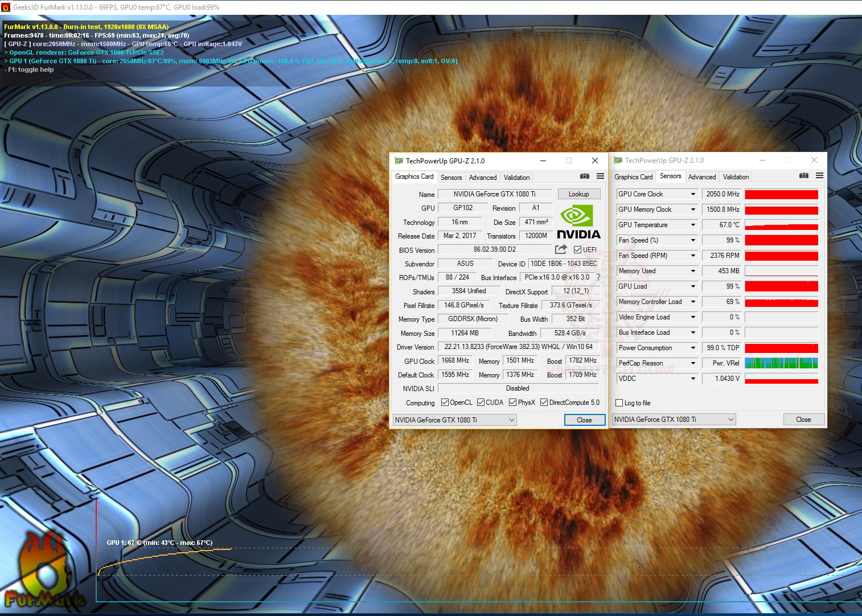Open the VDDC sensor dropdown
The width and height of the screenshot is (862, 616).
[x=693, y=379]
